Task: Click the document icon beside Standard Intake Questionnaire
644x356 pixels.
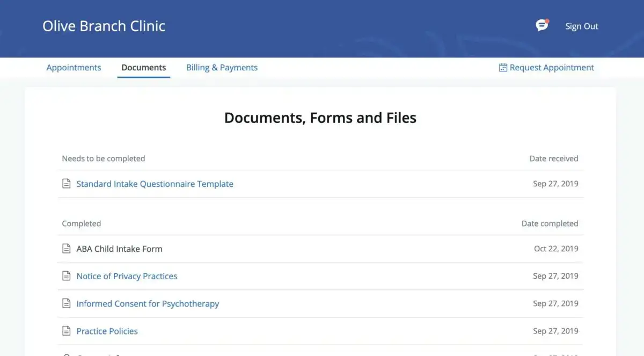Action: point(67,184)
